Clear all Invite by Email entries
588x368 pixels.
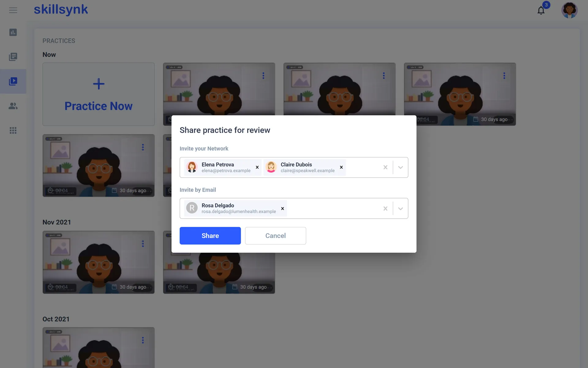point(385,209)
